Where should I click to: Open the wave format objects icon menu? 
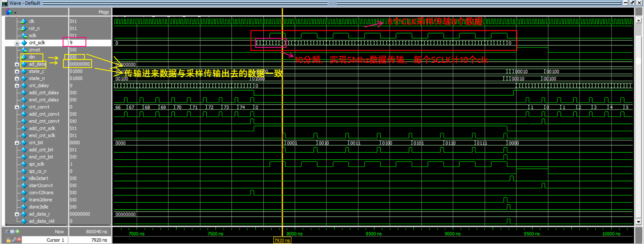tap(9, 12)
